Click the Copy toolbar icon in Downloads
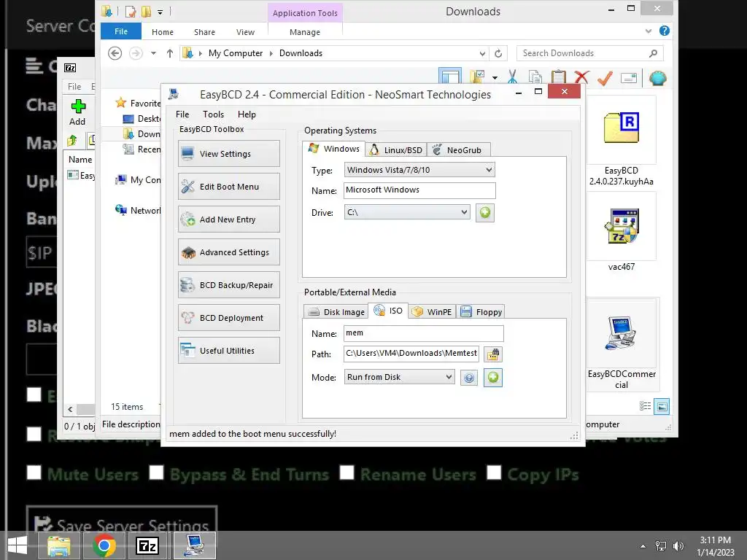The width and height of the screenshot is (747, 560). (535, 77)
